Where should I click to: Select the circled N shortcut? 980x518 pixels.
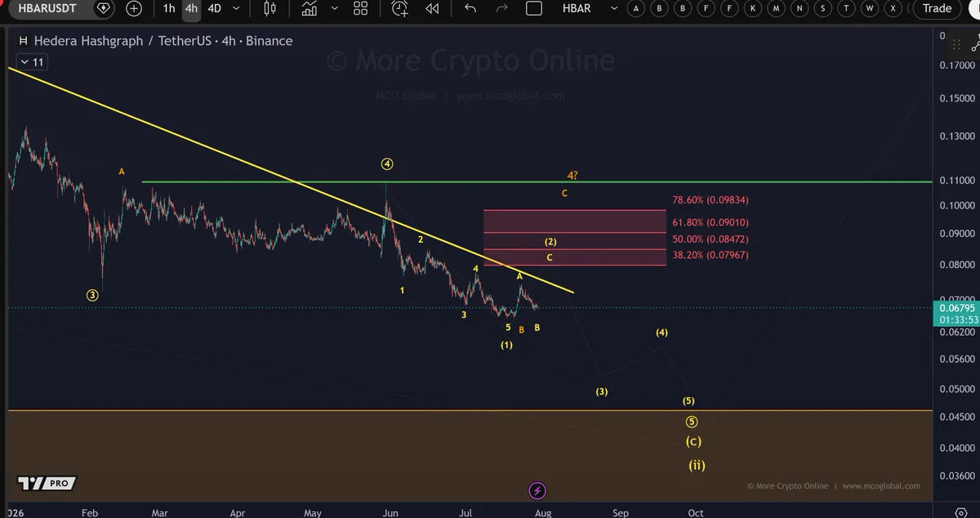[800, 8]
